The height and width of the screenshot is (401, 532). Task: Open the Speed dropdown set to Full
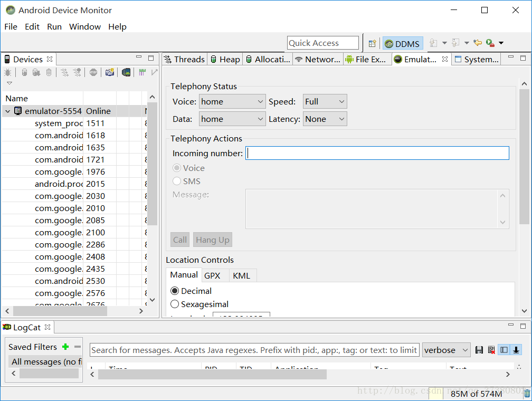tap(325, 102)
